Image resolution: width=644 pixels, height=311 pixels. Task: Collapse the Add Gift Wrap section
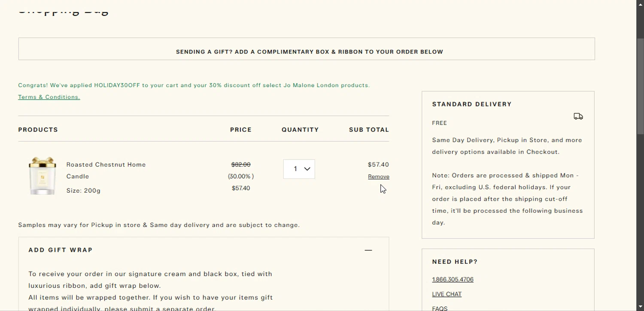(x=368, y=250)
